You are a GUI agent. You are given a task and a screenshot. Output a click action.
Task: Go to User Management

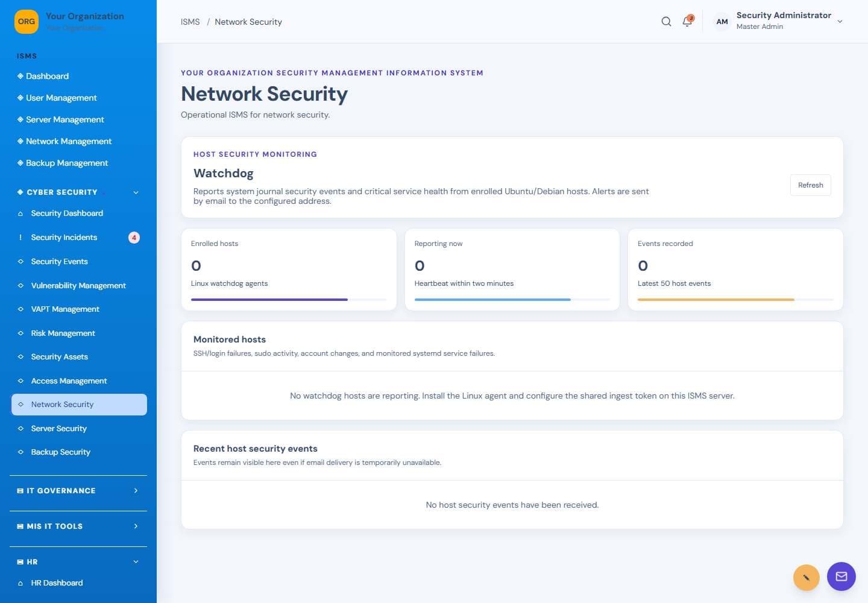61,98
